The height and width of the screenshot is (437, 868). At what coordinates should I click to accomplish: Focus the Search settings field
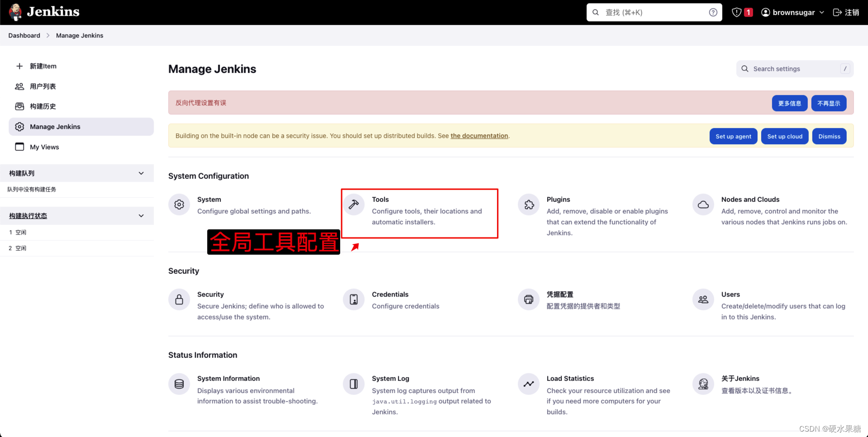pyautogui.click(x=795, y=69)
